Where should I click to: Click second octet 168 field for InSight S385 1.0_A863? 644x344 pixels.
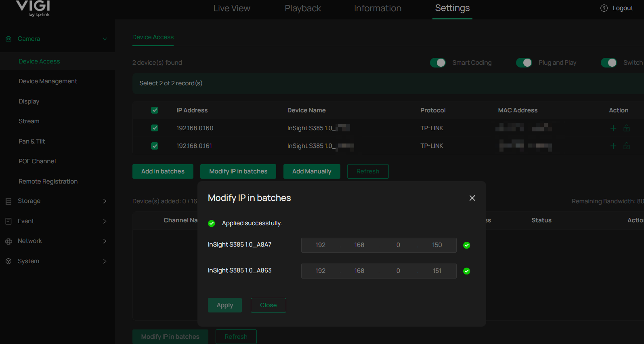pos(359,271)
